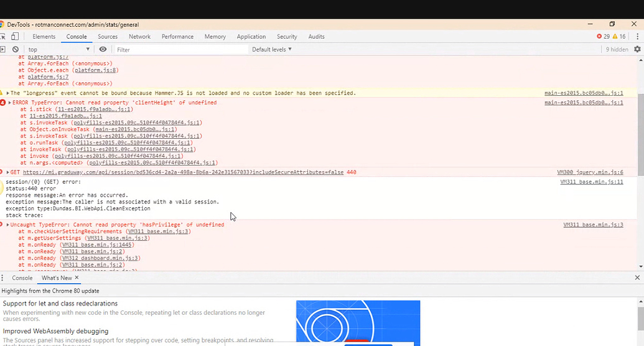
Task: Open the Elements tab
Action: (x=44, y=37)
